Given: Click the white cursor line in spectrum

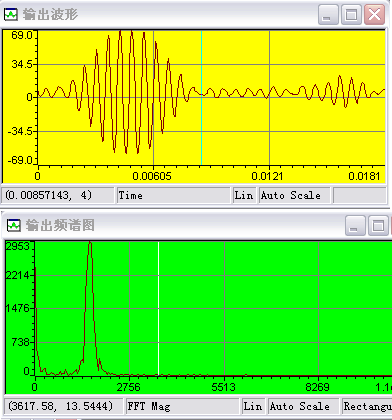Looking at the screenshot, I should pyautogui.click(x=158, y=309).
